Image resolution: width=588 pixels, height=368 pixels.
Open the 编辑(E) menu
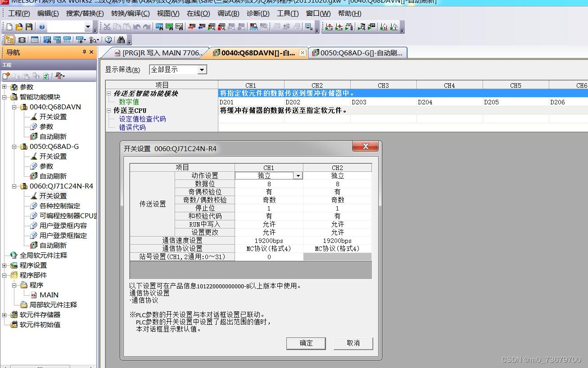pyautogui.click(x=49, y=13)
